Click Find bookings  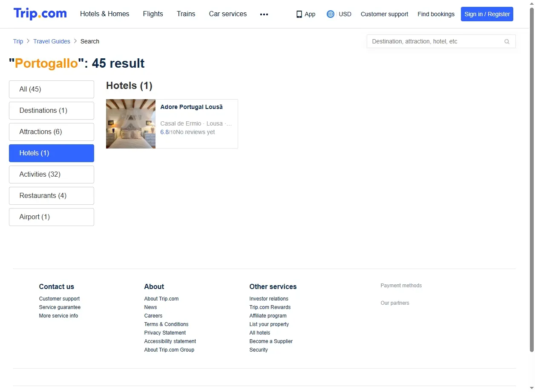click(x=436, y=14)
